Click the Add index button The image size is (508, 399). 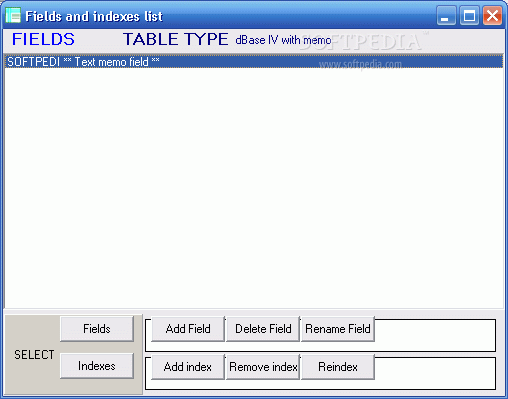188,367
